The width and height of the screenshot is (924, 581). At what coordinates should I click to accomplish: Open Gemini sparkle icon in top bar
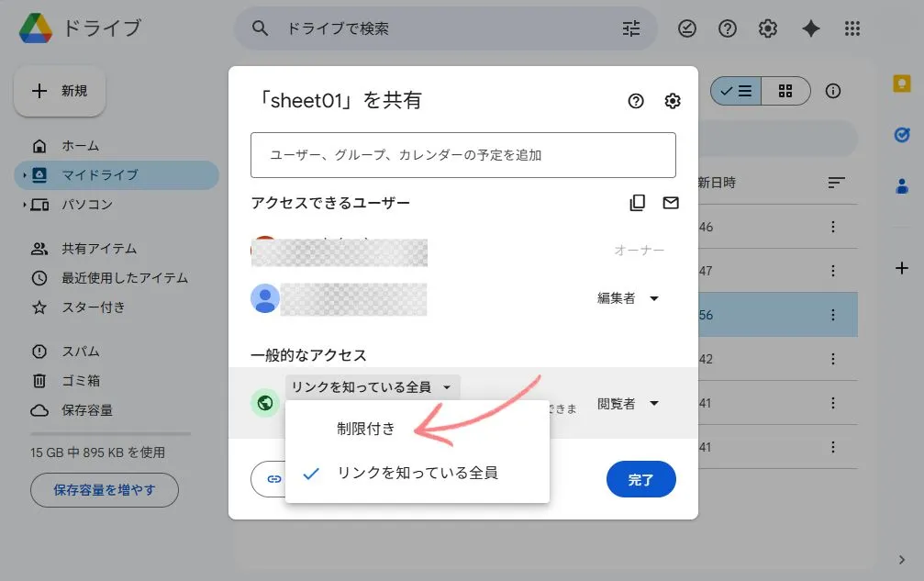point(811,28)
